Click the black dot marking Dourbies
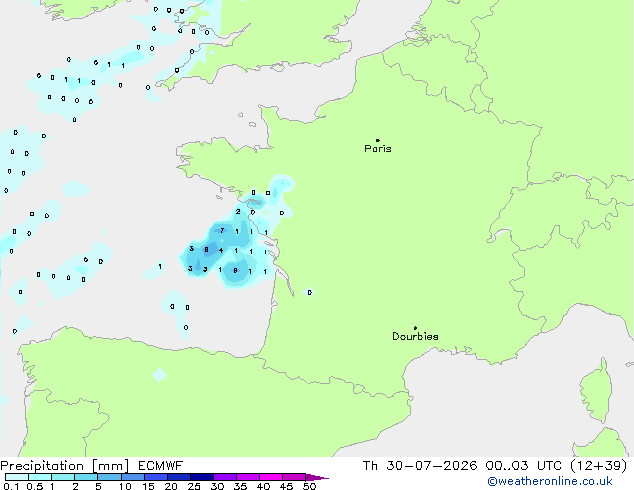Viewport: 634px width, 490px height. (415, 328)
